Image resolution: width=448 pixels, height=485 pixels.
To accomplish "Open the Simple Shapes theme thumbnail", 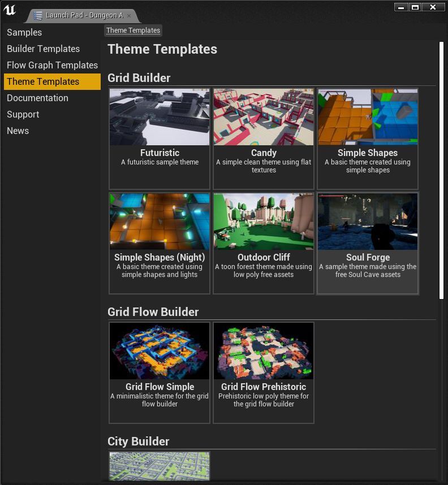I will click(x=368, y=117).
